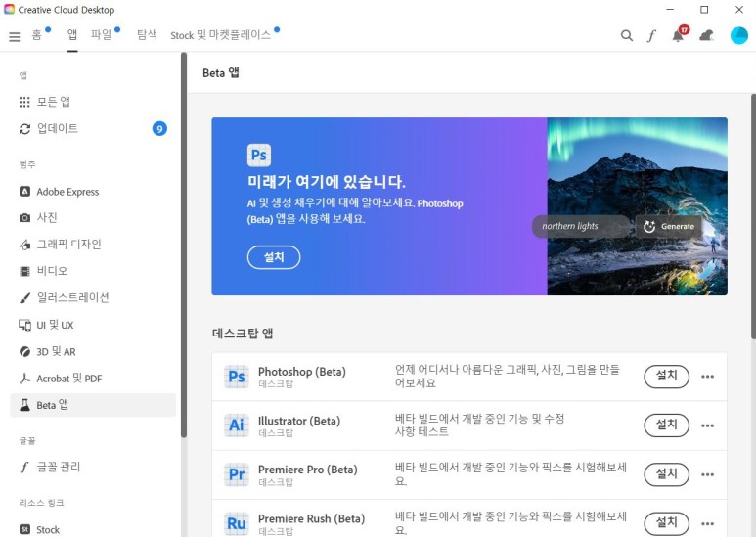Open the hamburger menu icon
756x537 pixels.
[x=15, y=36]
